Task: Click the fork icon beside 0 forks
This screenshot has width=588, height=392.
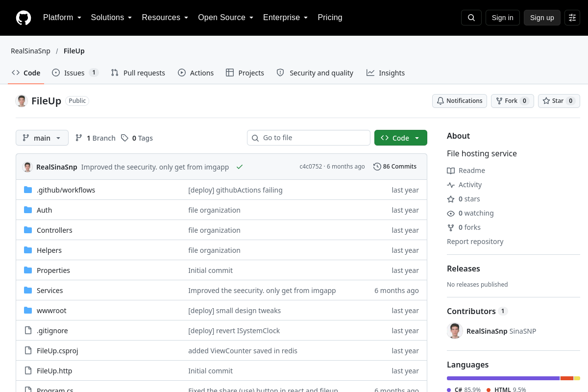Action: point(451,227)
